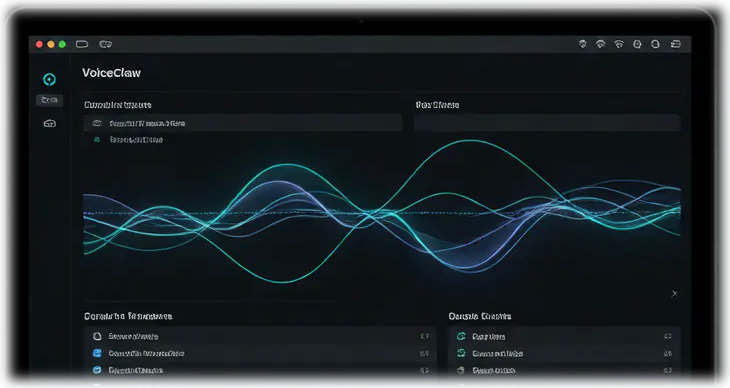Click the value at lower-right top row's right end

pyautogui.click(x=668, y=336)
